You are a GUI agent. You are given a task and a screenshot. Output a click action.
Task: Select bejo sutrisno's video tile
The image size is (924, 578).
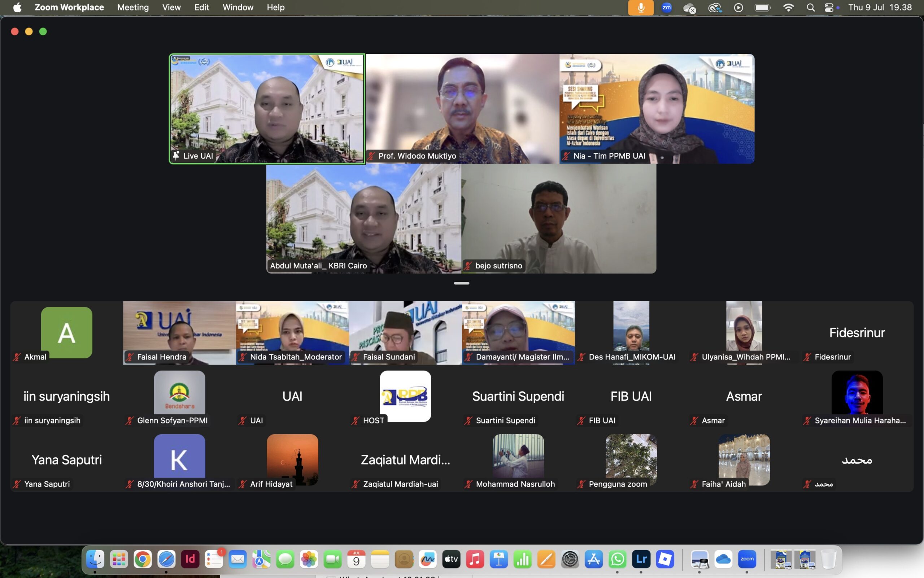(559, 219)
